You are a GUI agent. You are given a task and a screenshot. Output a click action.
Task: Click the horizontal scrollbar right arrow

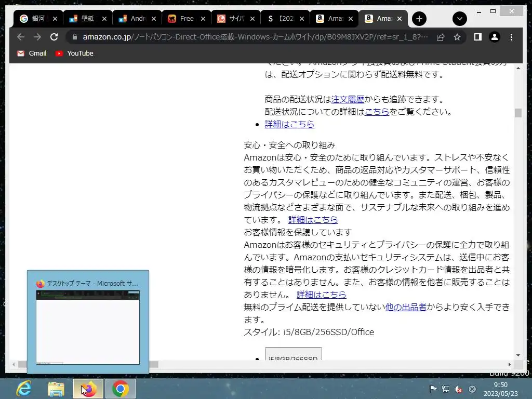tap(509, 364)
